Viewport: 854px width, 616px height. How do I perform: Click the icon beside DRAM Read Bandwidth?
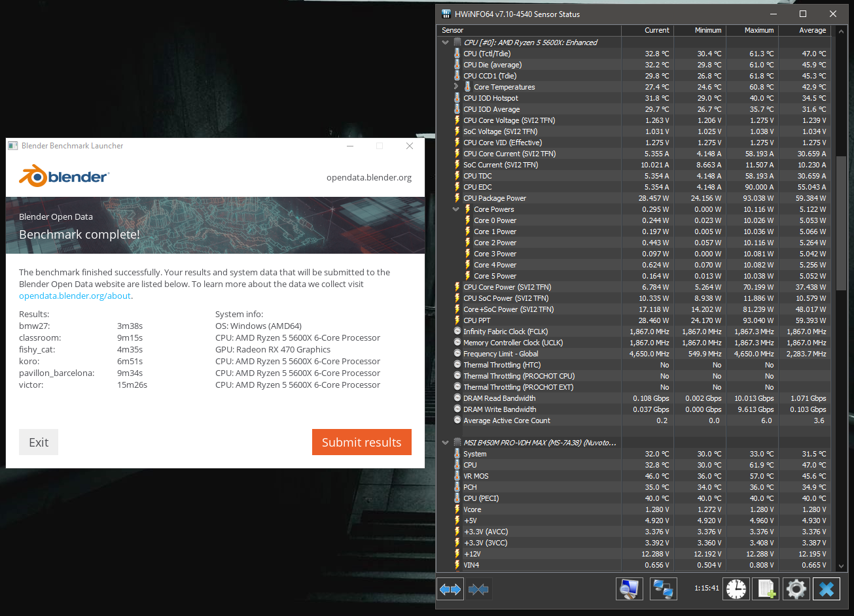(x=457, y=398)
